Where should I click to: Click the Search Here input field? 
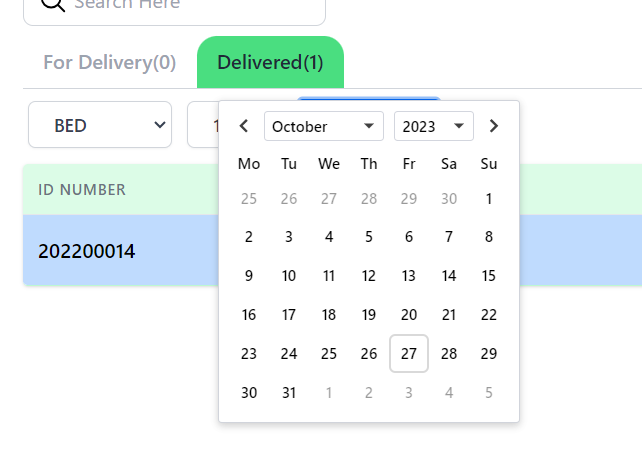tap(190, 6)
